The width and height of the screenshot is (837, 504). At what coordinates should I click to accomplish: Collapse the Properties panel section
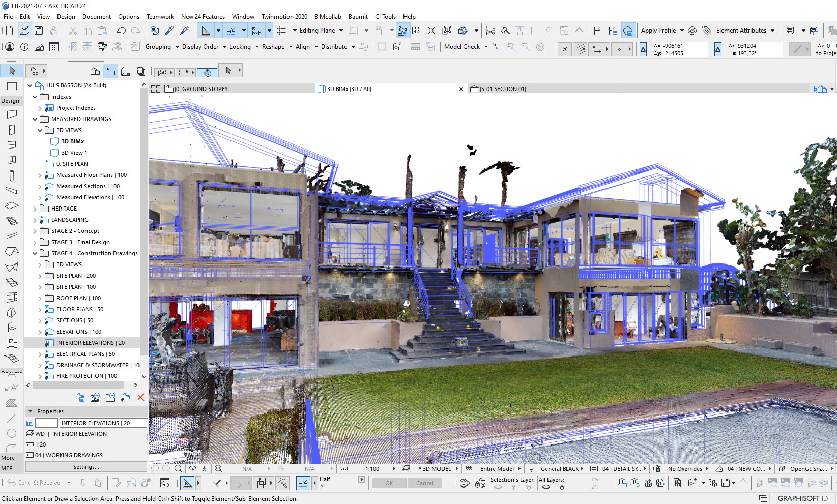(x=31, y=411)
